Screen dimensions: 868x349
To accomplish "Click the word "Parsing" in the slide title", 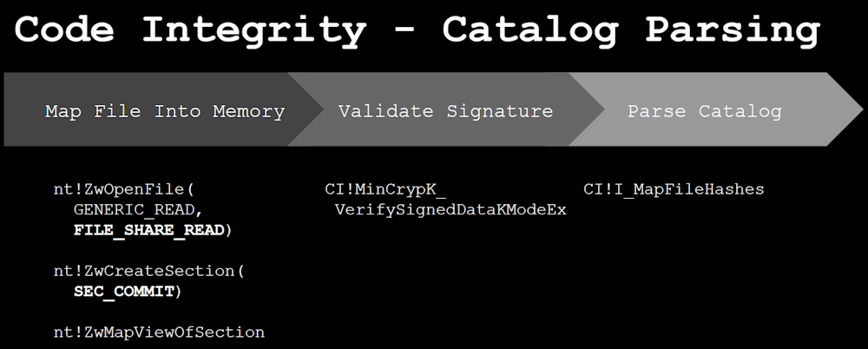I will pyautogui.click(x=731, y=30).
